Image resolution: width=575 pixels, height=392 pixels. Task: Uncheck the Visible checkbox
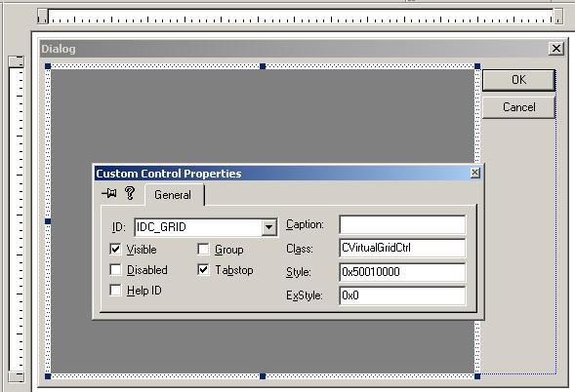click(115, 250)
